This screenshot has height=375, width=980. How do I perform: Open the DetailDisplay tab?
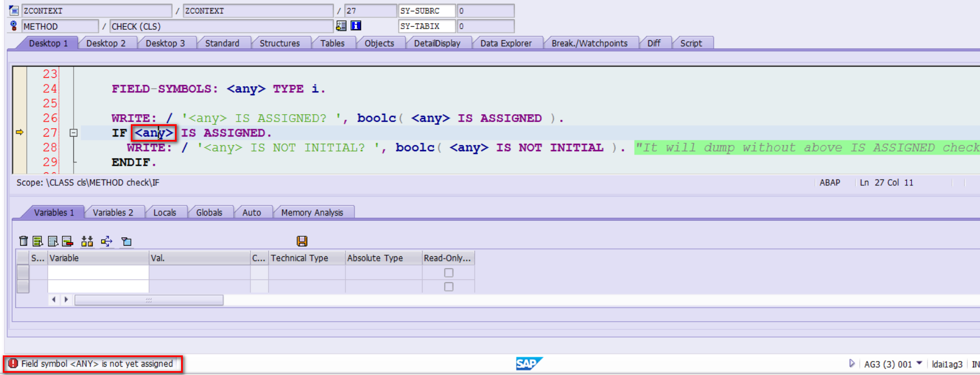437,43
